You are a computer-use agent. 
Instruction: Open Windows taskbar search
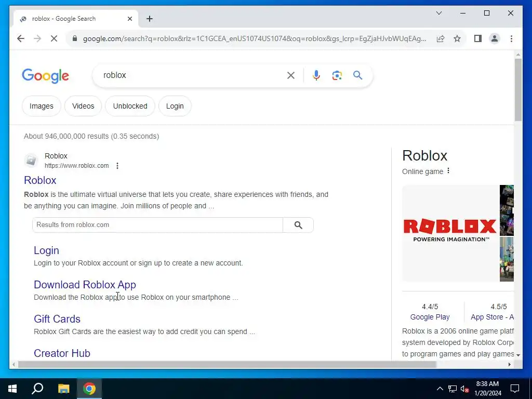[37, 389]
